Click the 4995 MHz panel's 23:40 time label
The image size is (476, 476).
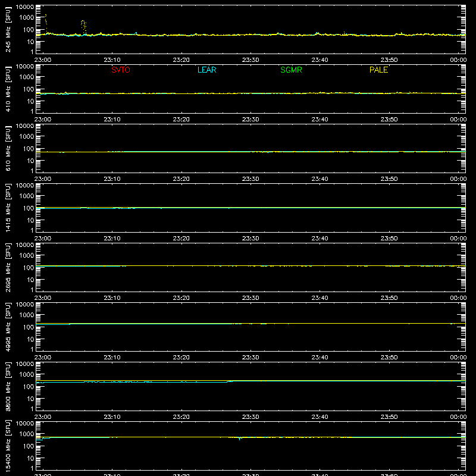click(x=320, y=358)
